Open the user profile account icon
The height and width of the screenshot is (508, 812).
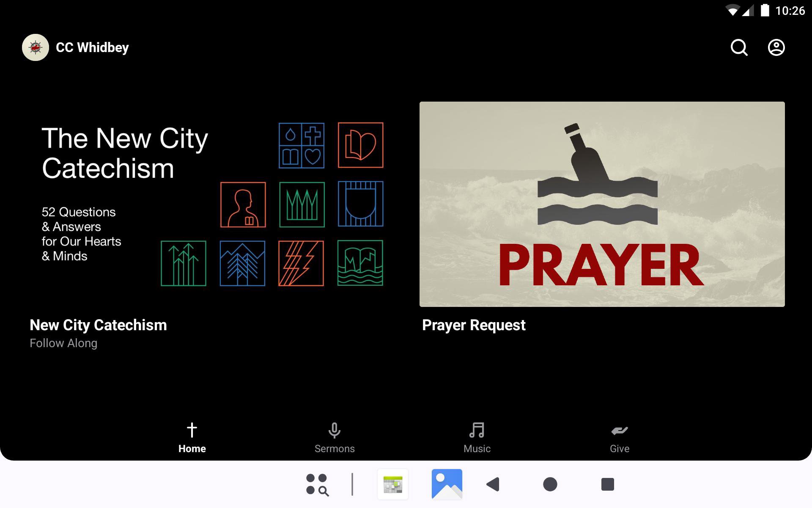pyautogui.click(x=776, y=47)
